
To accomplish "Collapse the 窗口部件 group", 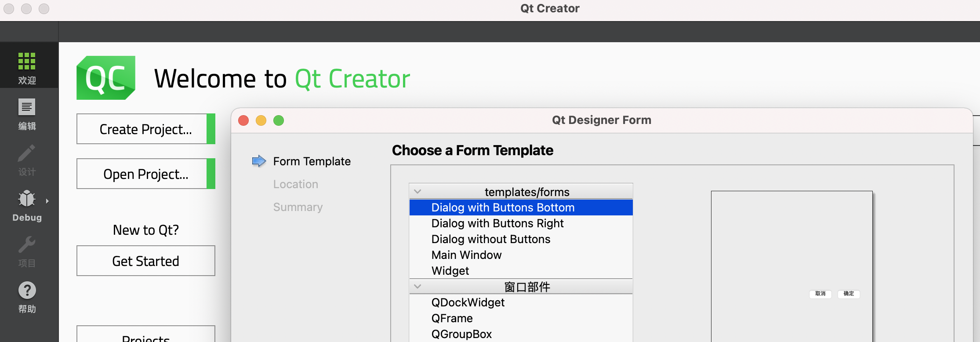I will [418, 287].
